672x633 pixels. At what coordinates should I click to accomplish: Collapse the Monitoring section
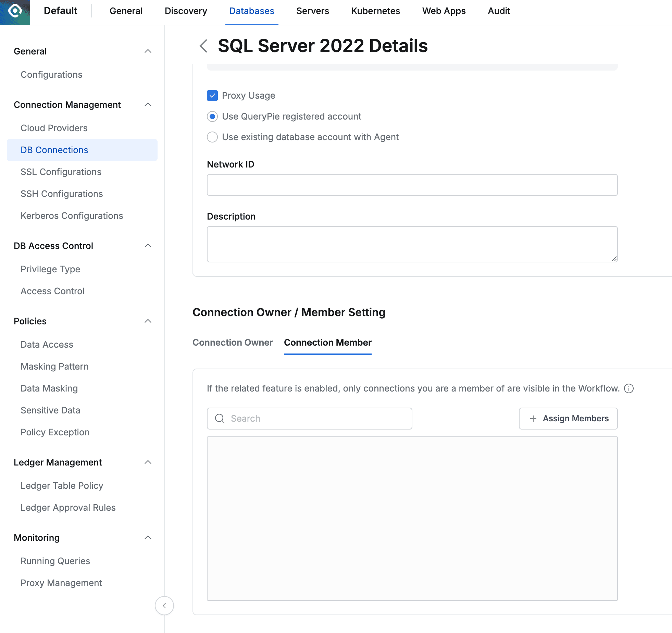(148, 537)
